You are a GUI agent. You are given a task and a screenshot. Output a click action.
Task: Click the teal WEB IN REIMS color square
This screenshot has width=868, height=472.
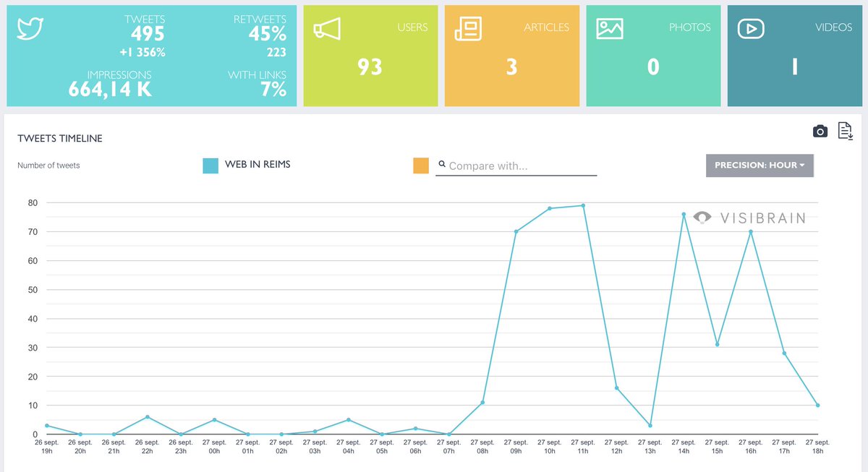click(209, 164)
